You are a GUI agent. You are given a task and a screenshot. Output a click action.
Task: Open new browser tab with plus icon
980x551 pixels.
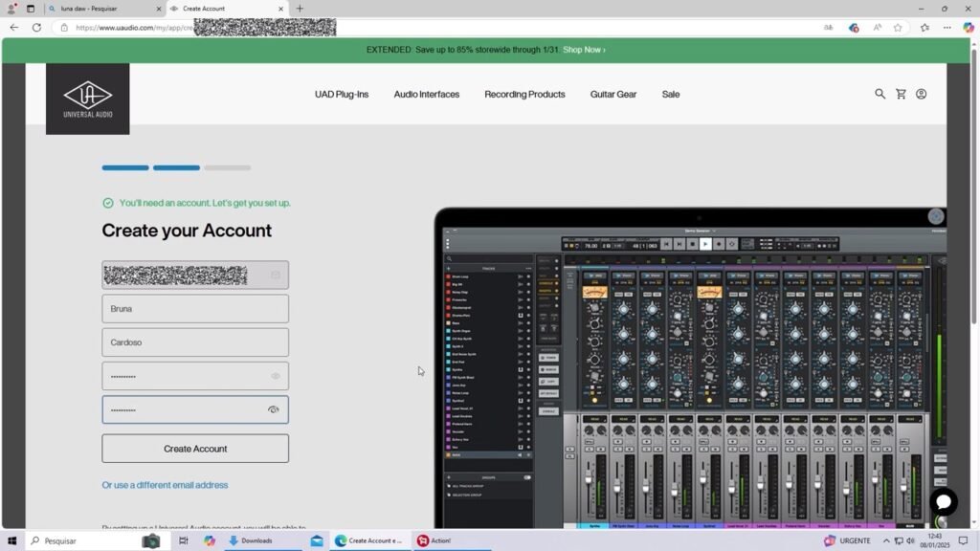pos(300,9)
